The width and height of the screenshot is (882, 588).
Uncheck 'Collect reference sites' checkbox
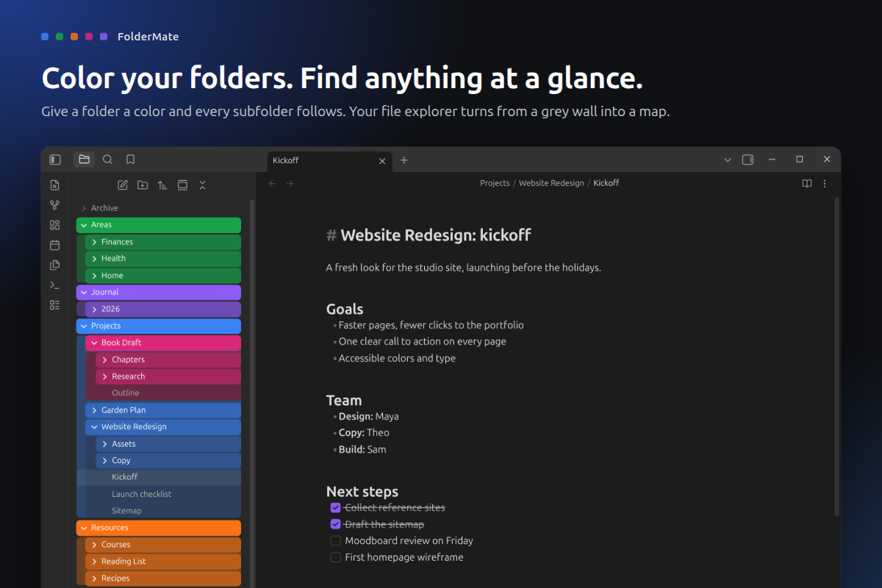[x=336, y=507]
